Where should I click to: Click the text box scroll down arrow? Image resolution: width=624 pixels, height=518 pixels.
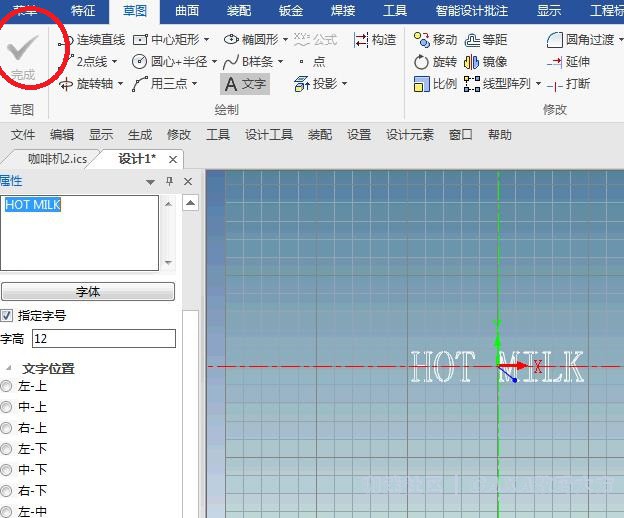point(169,262)
